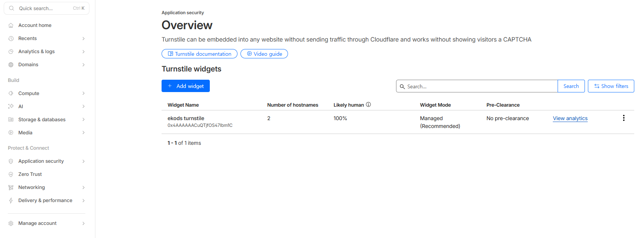This screenshot has height=238, width=644.
Task: Click the Search button
Action: click(x=571, y=86)
